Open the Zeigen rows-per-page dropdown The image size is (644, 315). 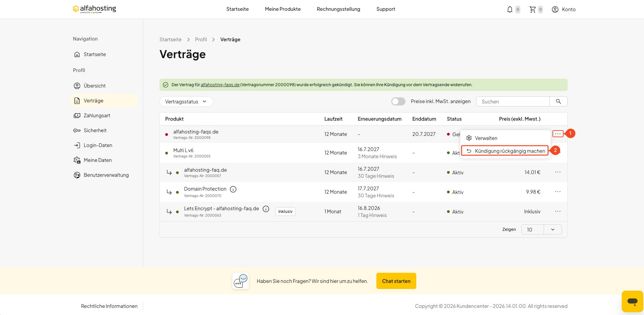541,229
